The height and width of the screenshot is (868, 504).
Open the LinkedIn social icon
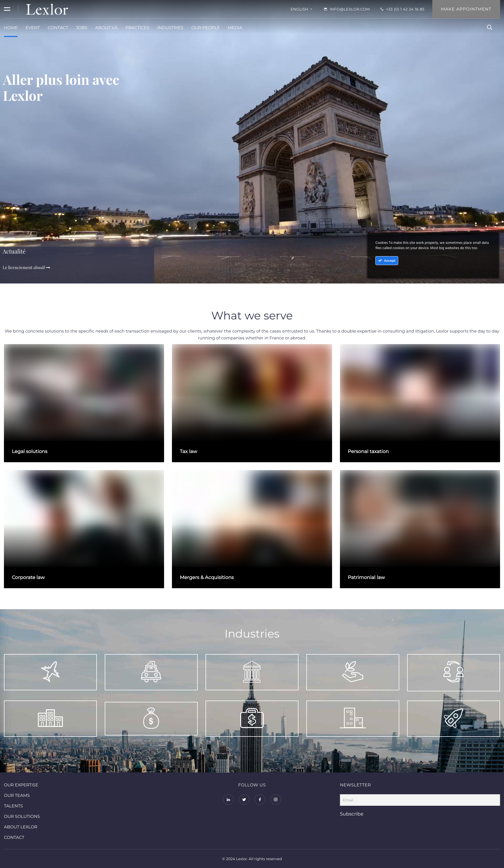point(228,799)
